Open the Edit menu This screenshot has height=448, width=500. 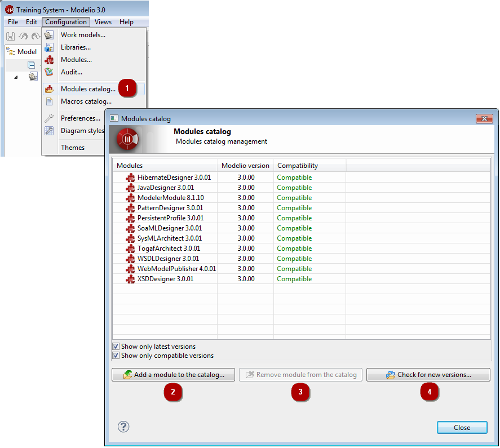[31, 22]
